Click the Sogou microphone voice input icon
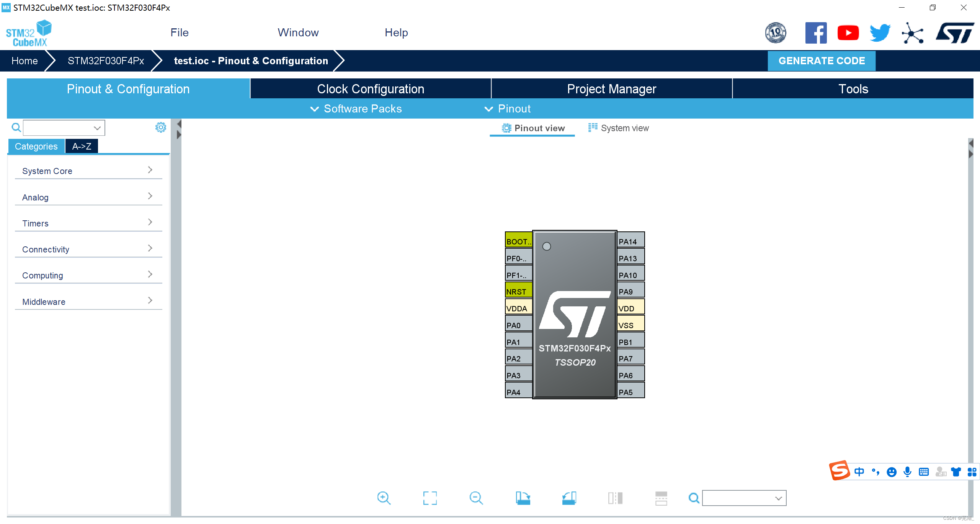Screen dimensions: 980x524 pyautogui.click(x=907, y=472)
